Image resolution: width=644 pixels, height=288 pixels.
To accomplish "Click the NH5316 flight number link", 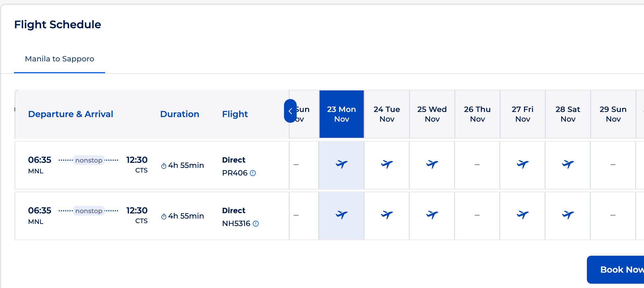I will coord(236,224).
